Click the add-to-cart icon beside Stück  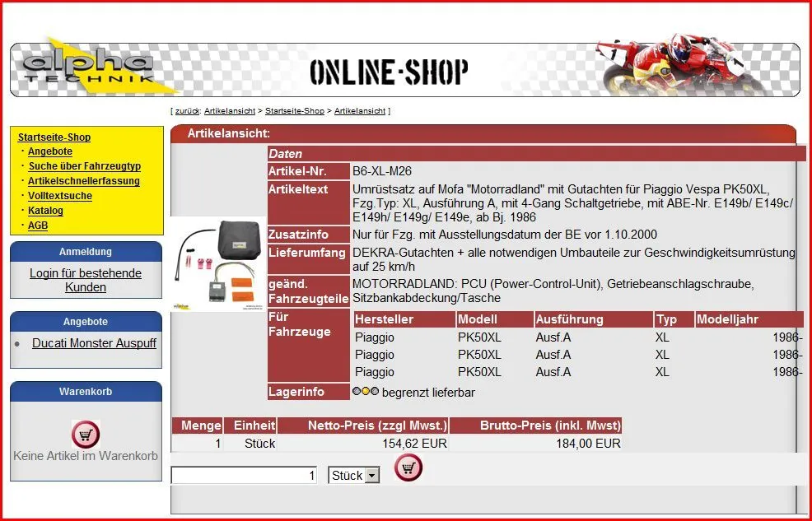408,468
